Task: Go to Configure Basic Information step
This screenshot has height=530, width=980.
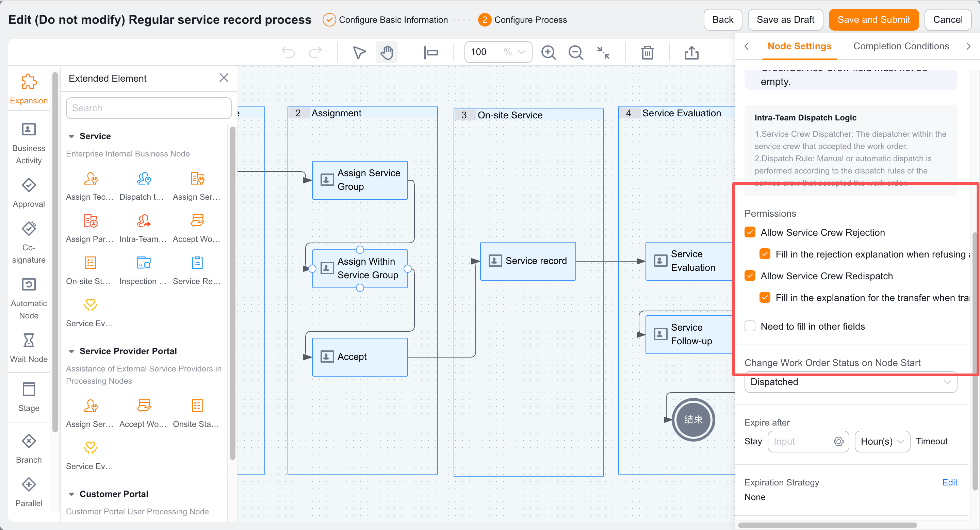Action: click(385, 19)
